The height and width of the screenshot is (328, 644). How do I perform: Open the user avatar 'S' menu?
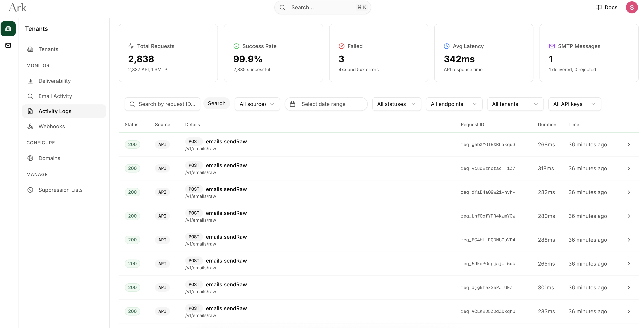tap(631, 8)
